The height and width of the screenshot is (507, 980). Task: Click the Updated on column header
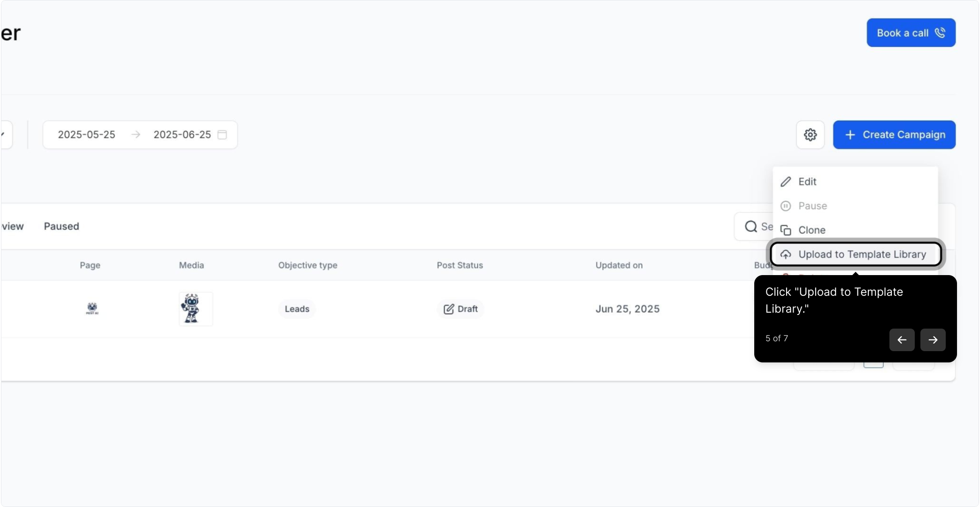pos(619,265)
